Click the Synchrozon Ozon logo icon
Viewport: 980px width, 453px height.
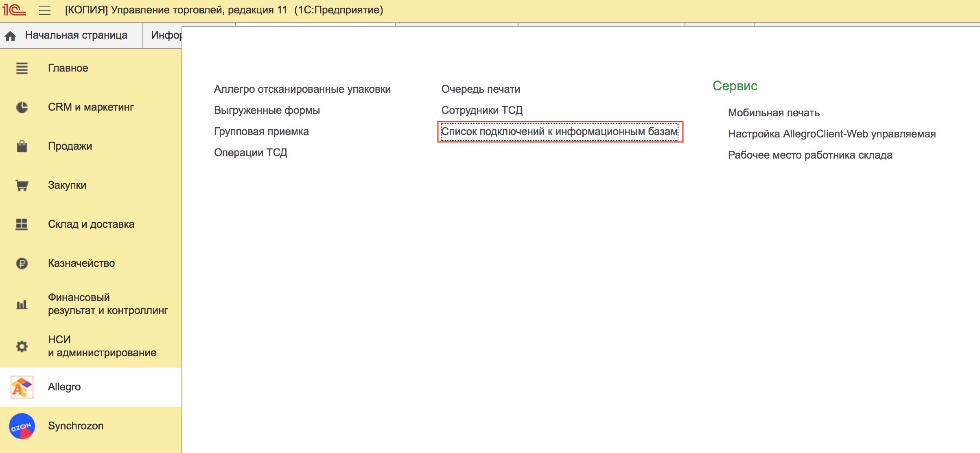click(x=22, y=426)
